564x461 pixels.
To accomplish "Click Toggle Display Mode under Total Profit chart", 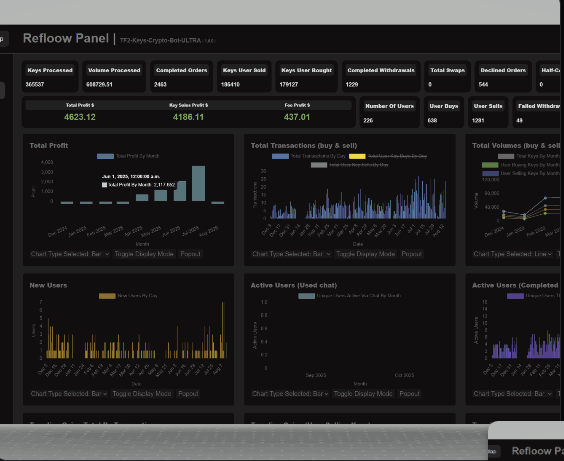I will [144, 254].
